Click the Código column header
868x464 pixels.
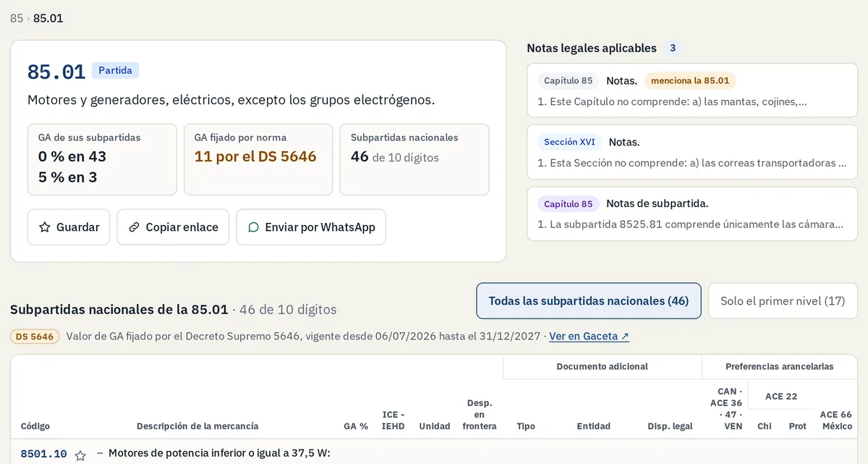coord(35,426)
